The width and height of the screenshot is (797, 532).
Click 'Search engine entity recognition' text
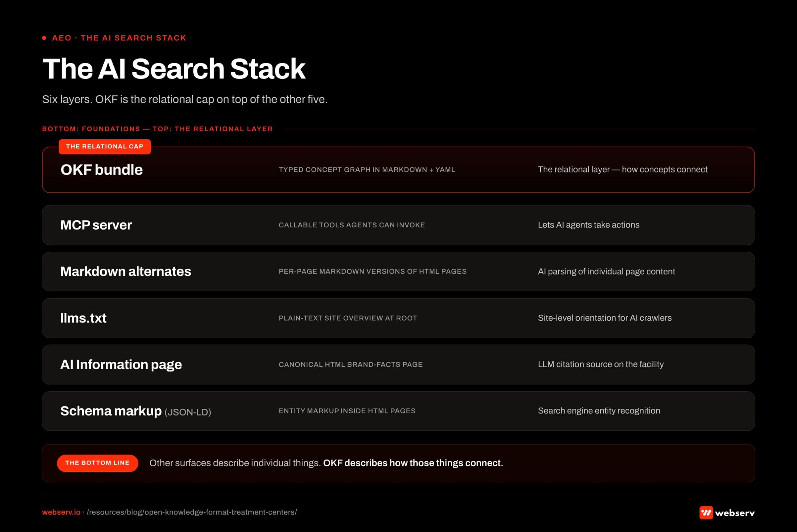click(x=599, y=411)
